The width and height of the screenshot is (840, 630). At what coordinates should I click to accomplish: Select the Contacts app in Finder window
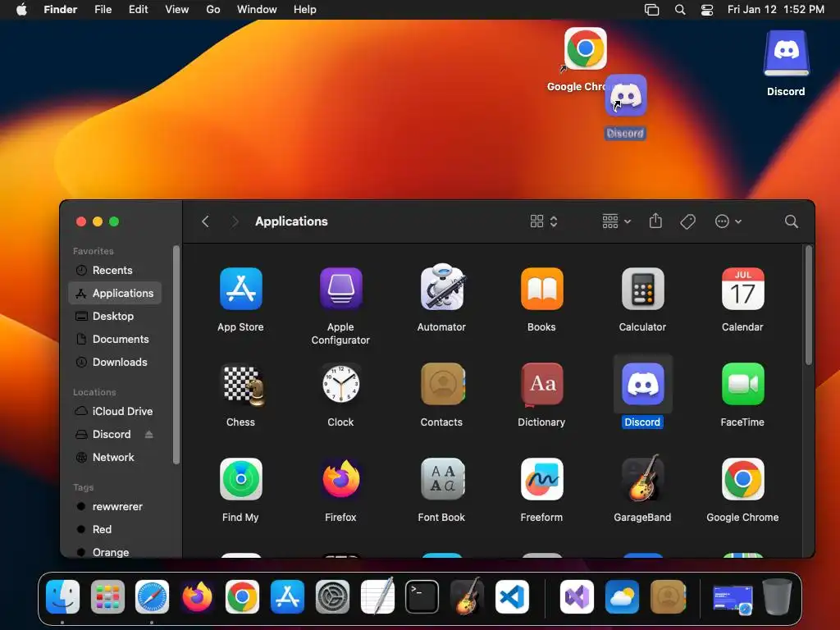click(x=442, y=384)
